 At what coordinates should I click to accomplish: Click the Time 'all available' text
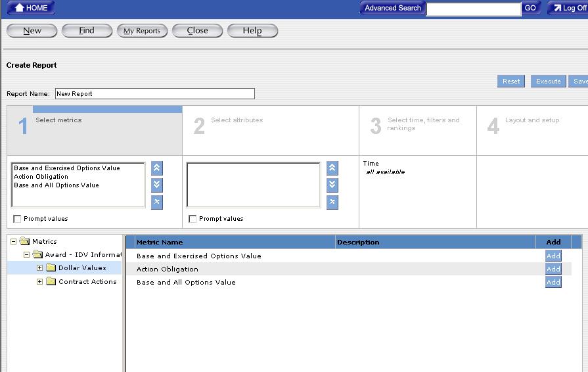[x=386, y=172]
